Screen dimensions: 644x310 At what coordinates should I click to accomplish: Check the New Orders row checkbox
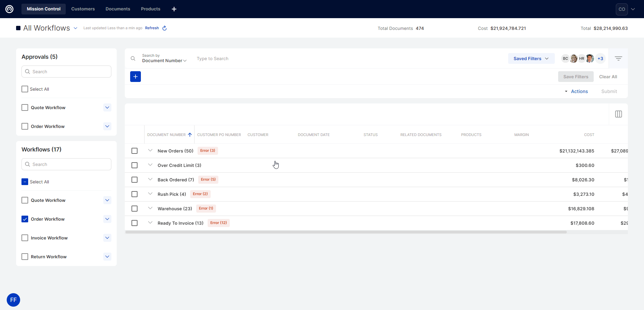135,151
